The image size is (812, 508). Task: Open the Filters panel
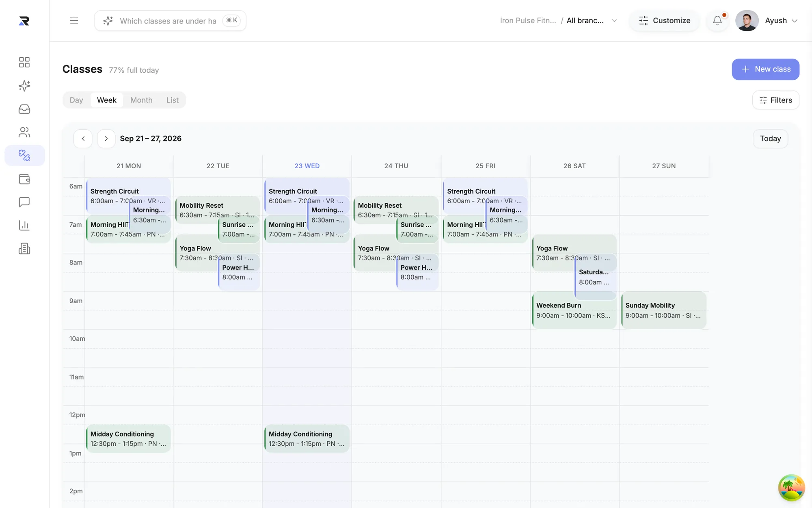[x=775, y=100]
